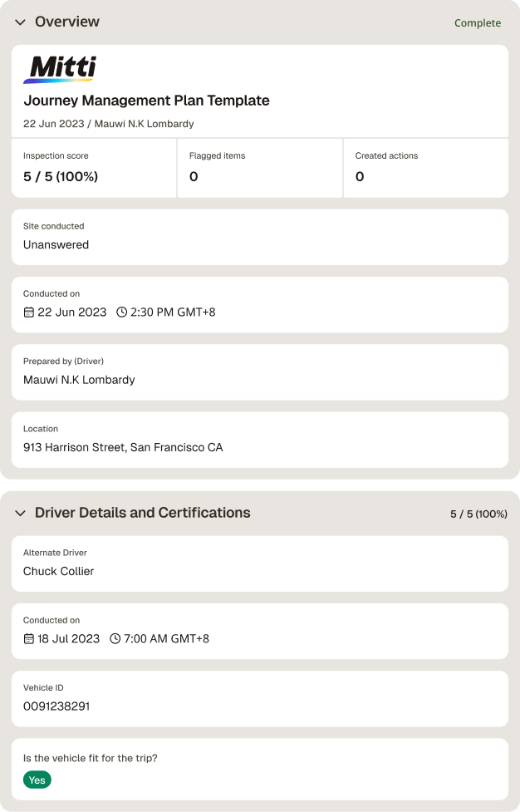The width and height of the screenshot is (520, 812).
Task: Click the calendar icon beside 22 Jun 2023
Action: 29,312
